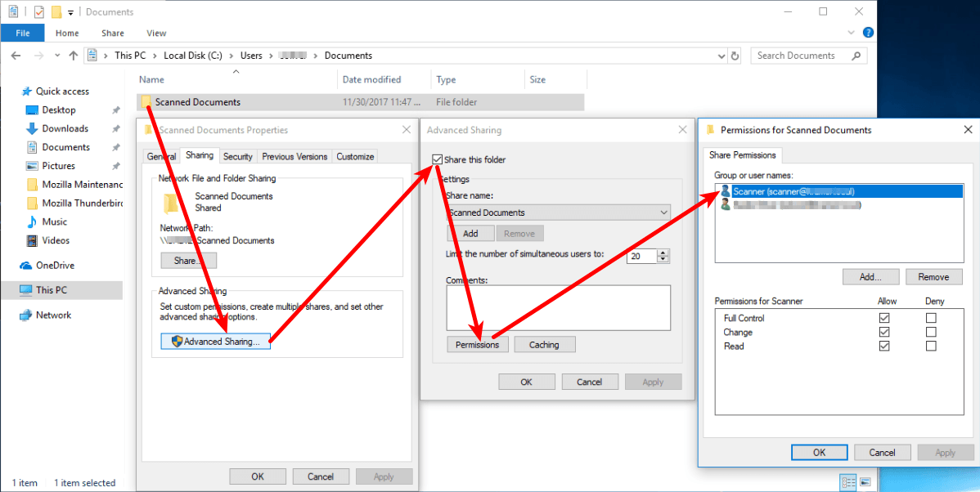Click the Refresh icon beside address bar
Screen dimensions: 980x492
pyautogui.click(x=735, y=56)
